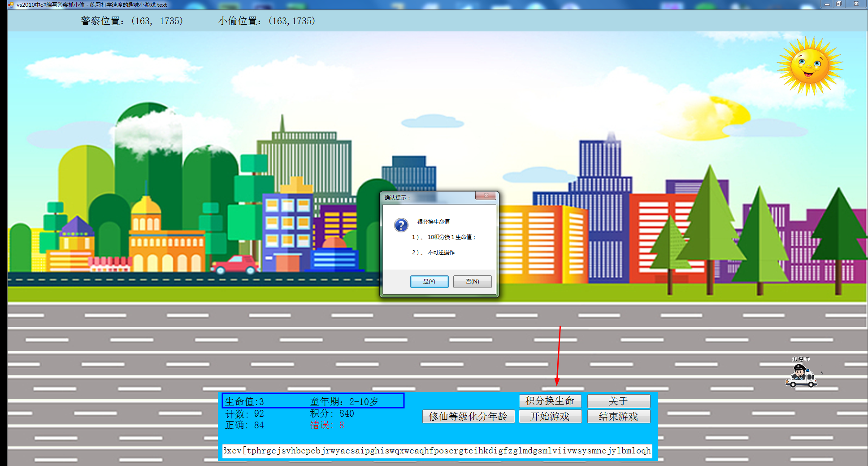The width and height of the screenshot is (868, 466).
Task: Open the 关于 about button
Action: [x=618, y=401]
